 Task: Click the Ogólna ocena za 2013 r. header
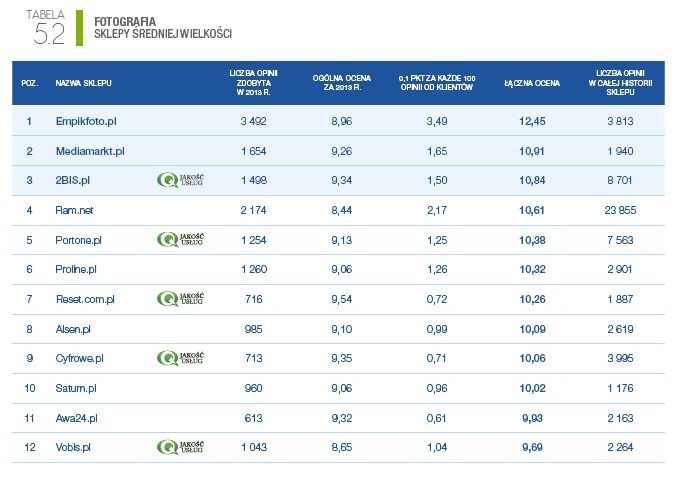(342, 82)
